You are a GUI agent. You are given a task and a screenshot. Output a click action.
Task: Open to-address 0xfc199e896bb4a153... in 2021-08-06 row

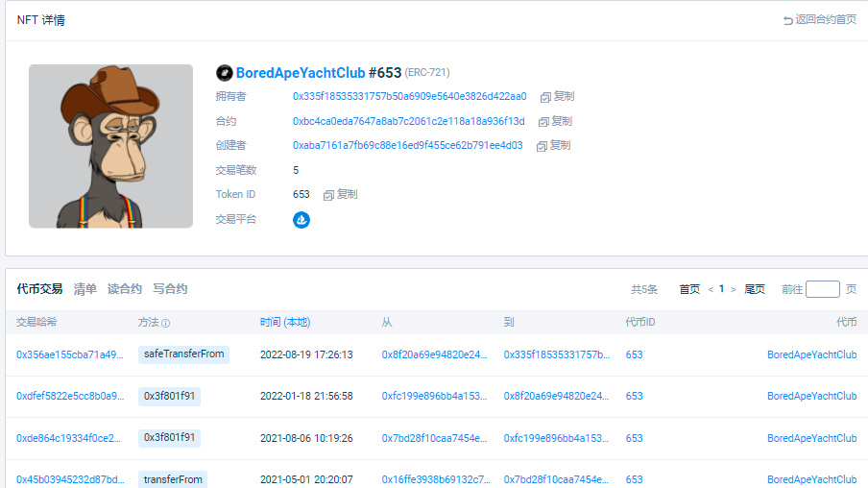pos(556,438)
